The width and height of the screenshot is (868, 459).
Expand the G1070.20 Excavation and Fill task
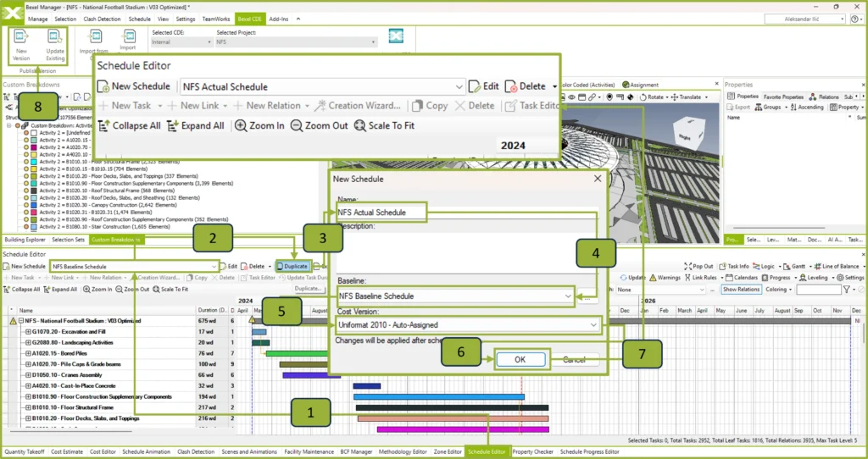(x=28, y=332)
